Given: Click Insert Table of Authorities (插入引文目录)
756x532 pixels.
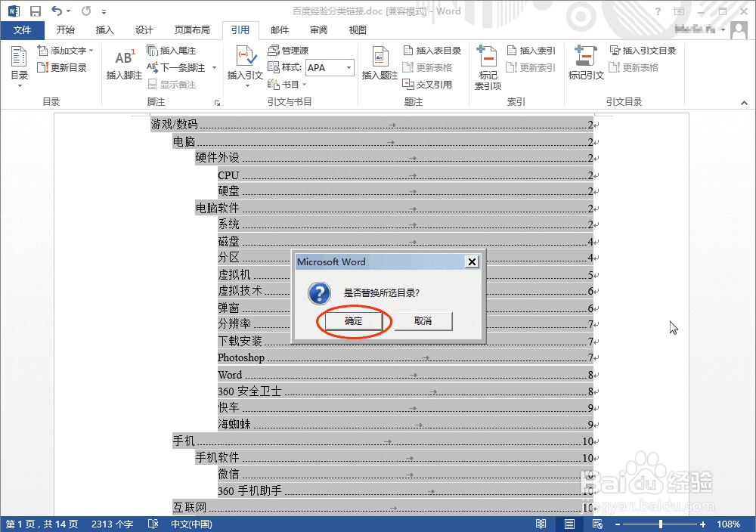Looking at the screenshot, I should (x=643, y=50).
